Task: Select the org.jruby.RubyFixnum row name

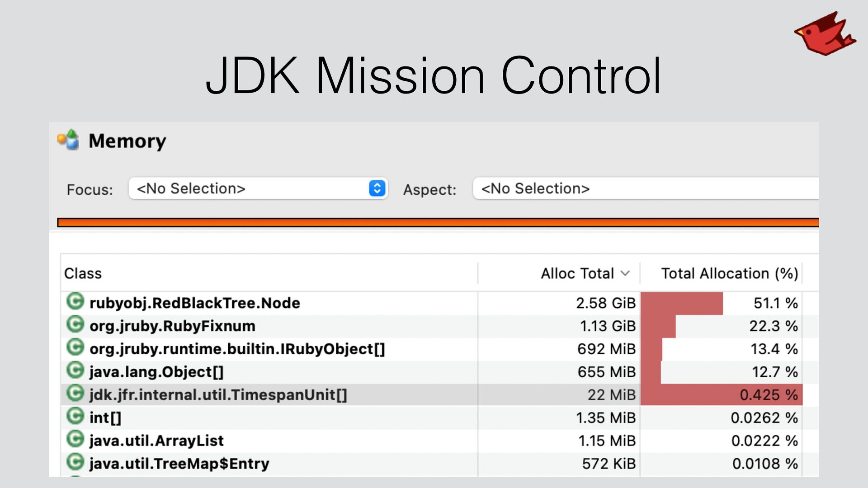Action: coord(172,326)
